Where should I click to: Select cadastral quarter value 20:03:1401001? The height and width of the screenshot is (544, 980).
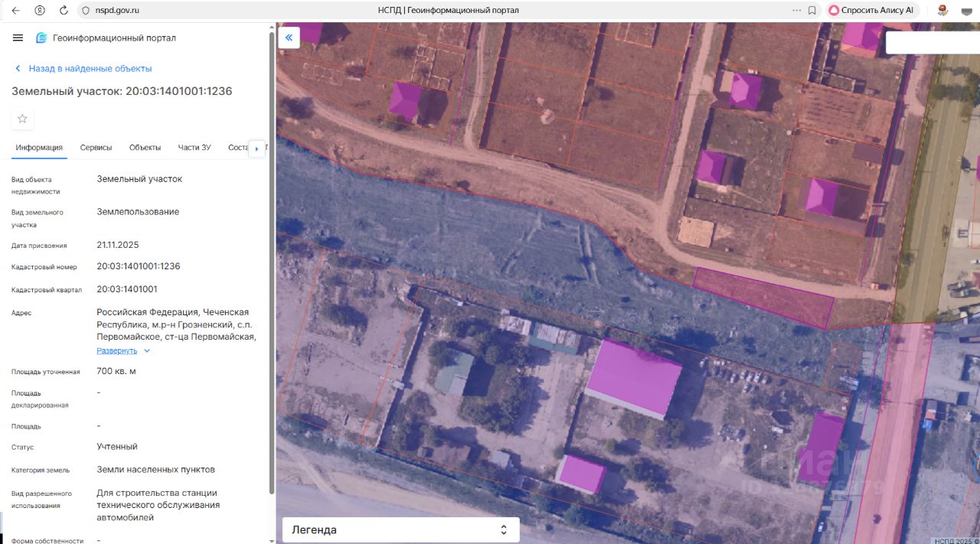[x=127, y=289]
